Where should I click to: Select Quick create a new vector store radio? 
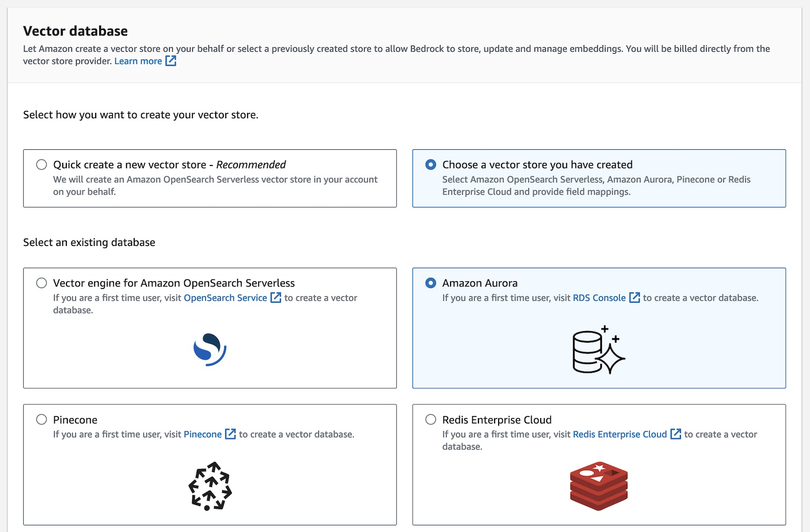click(x=42, y=165)
